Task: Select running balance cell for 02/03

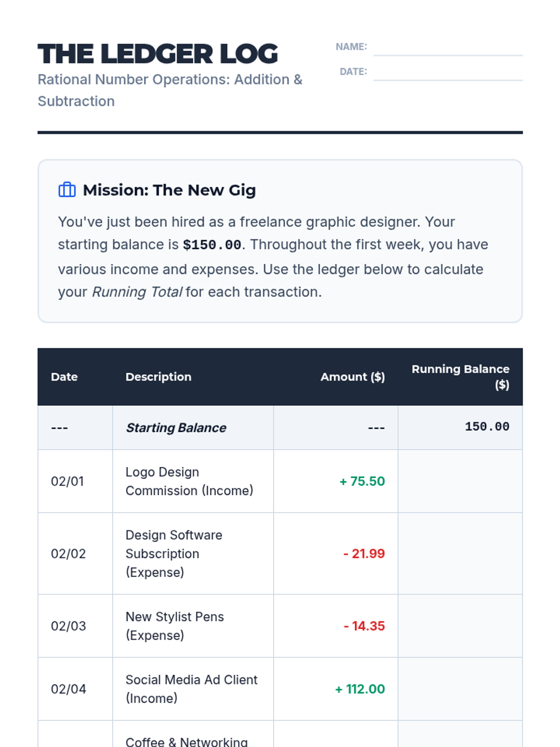Action: pyautogui.click(x=460, y=626)
